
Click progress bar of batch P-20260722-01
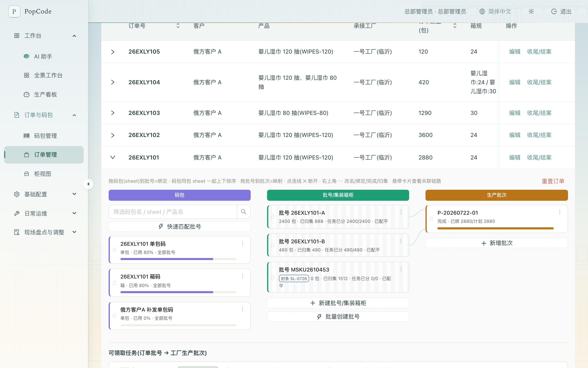pos(496,228)
